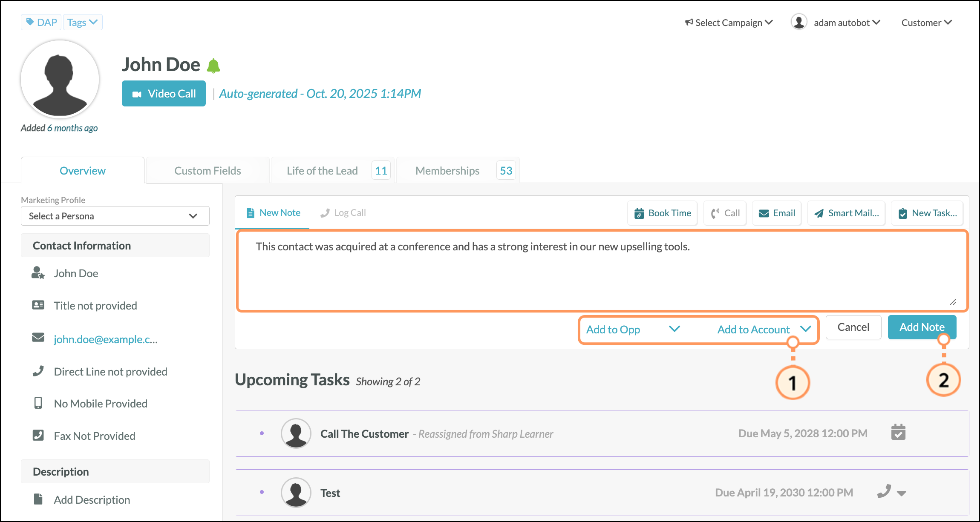Click the Add Description document icon
The image size is (980, 522).
click(38, 499)
